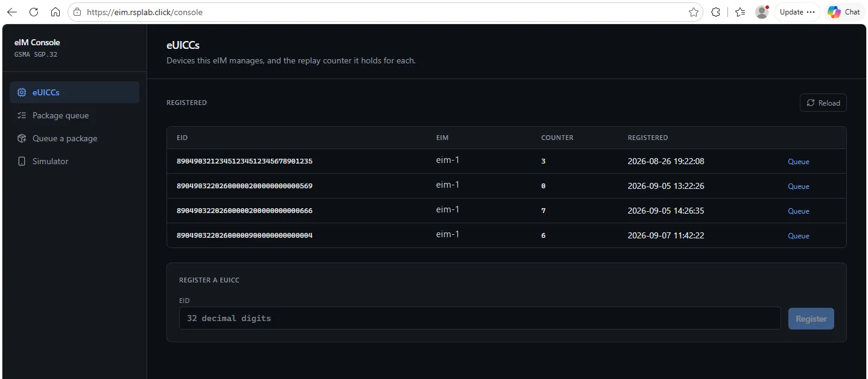The width and height of the screenshot is (868, 379).
Task: Open the browser profile avatar
Action: (762, 12)
